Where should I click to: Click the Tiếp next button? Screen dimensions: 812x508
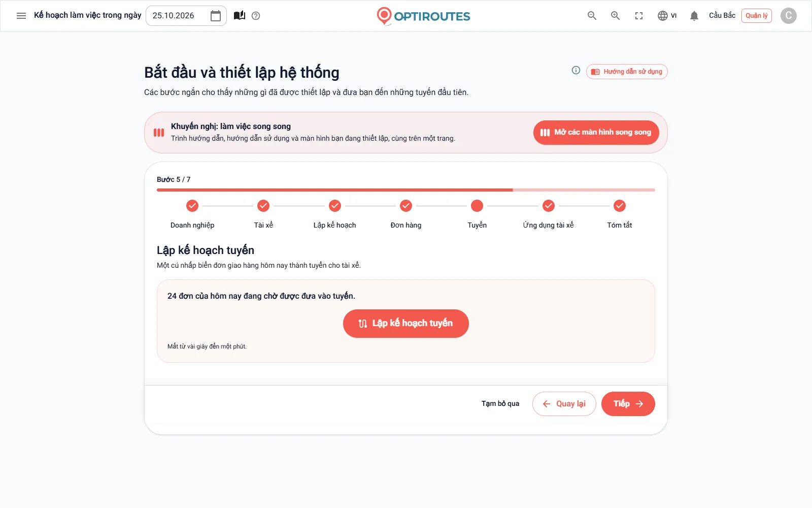[x=628, y=404]
